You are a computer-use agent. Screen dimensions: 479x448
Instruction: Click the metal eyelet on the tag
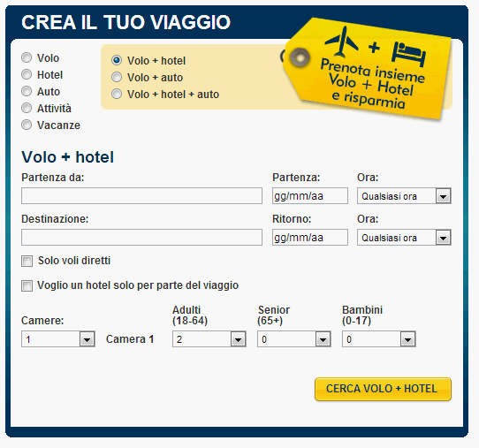(300, 57)
